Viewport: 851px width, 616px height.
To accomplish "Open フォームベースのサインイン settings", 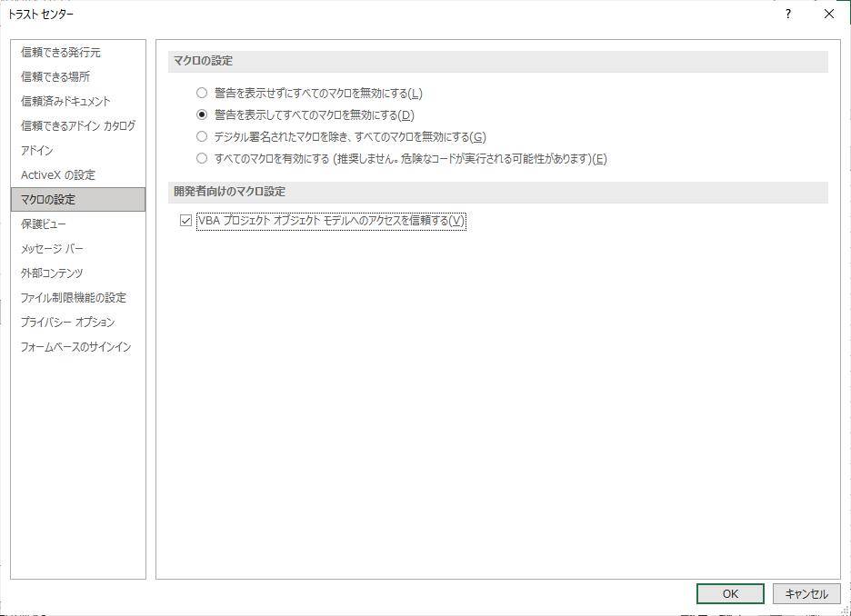I will [x=75, y=346].
